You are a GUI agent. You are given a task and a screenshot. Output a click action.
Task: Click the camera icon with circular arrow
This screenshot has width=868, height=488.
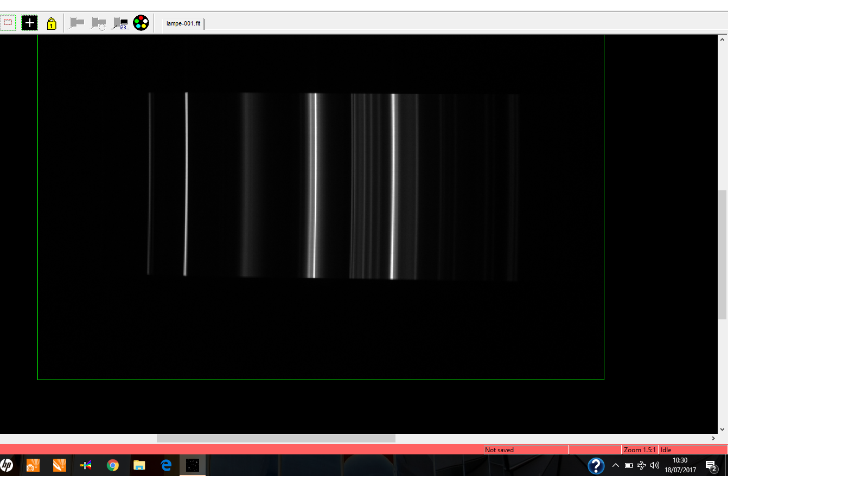coord(98,23)
